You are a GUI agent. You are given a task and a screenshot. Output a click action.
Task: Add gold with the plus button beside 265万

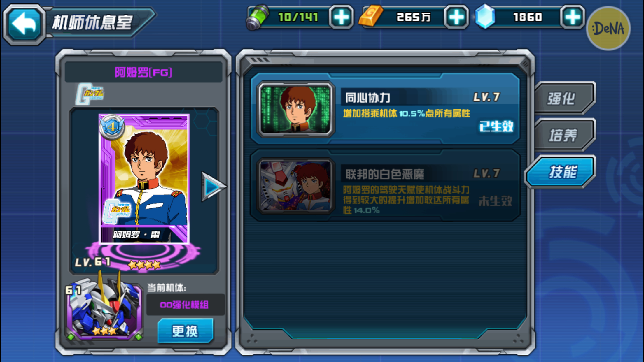tap(456, 17)
